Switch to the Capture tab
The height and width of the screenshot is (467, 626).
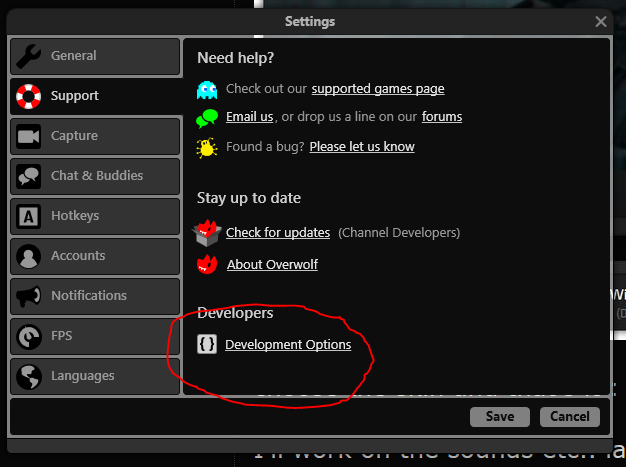pos(95,136)
